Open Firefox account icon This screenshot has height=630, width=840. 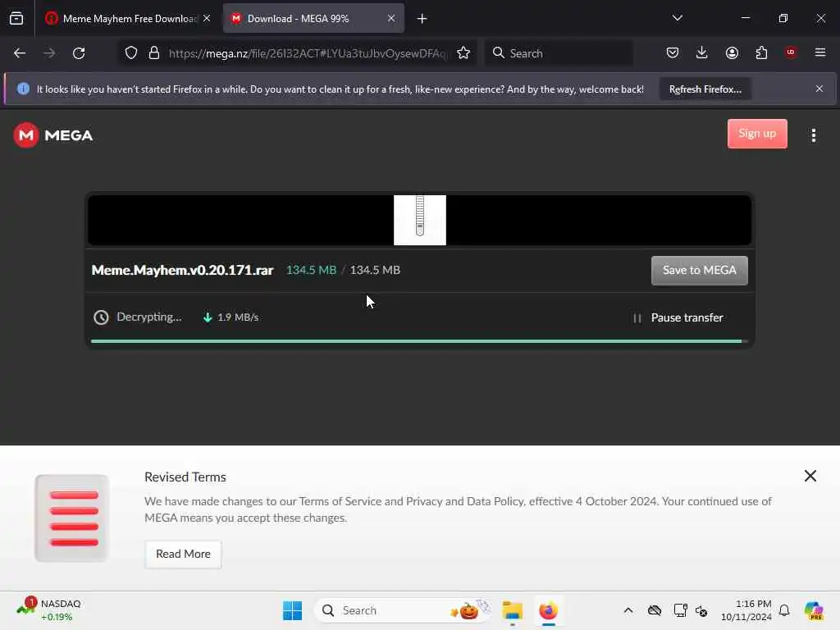(x=732, y=52)
